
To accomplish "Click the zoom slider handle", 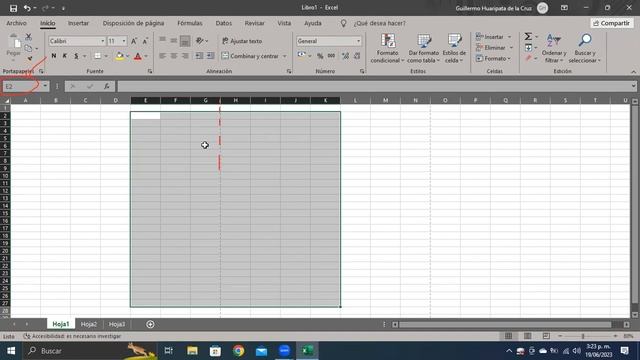I will [x=583, y=336].
